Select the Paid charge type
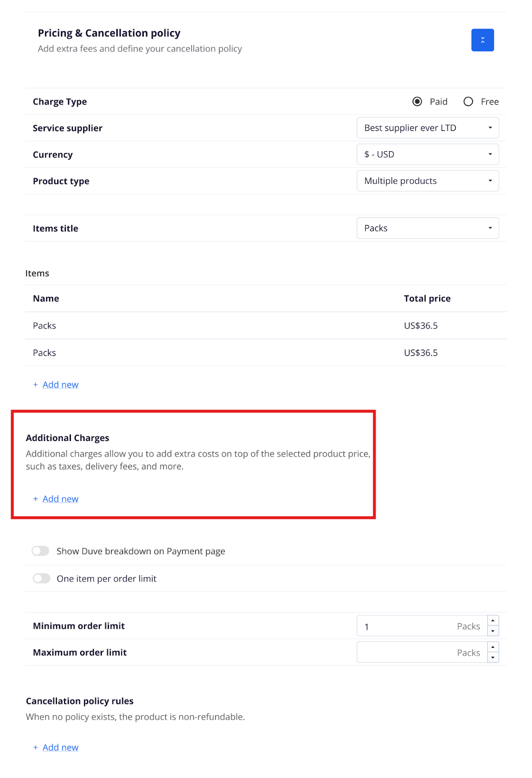The width and height of the screenshot is (532, 778). point(417,102)
